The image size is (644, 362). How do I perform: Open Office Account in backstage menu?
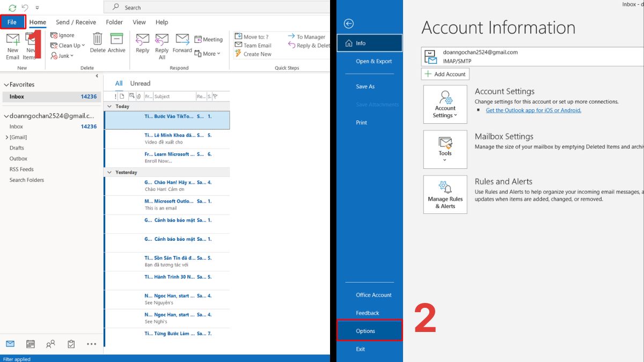pos(374,295)
